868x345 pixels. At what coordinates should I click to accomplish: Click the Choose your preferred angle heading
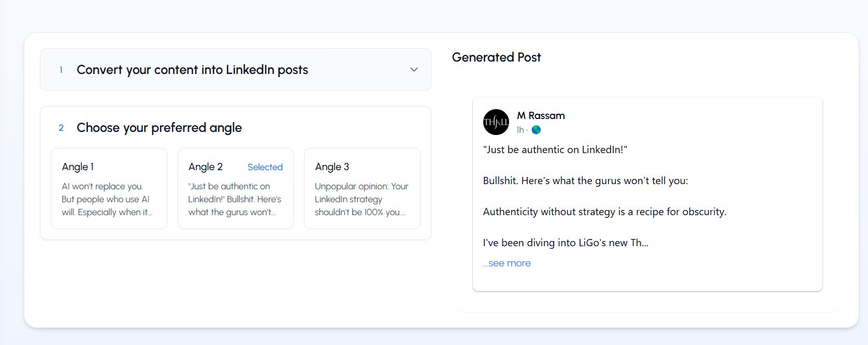coord(159,128)
